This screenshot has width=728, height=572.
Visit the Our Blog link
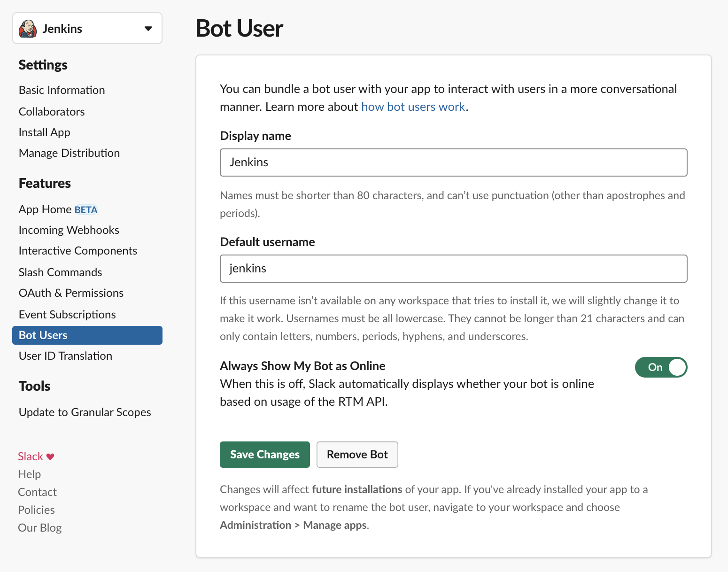coord(40,528)
